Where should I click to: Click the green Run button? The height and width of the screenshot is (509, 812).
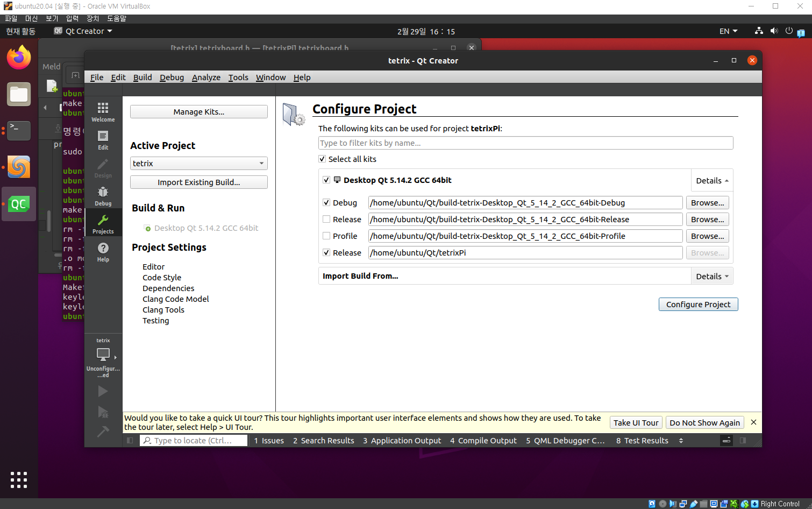pyautogui.click(x=103, y=391)
